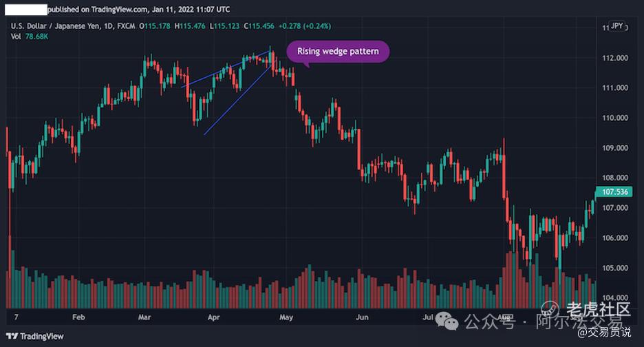This screenshot has width=644, height=347.
Task: Click the May label on time axis
Action: click(286, 317)
